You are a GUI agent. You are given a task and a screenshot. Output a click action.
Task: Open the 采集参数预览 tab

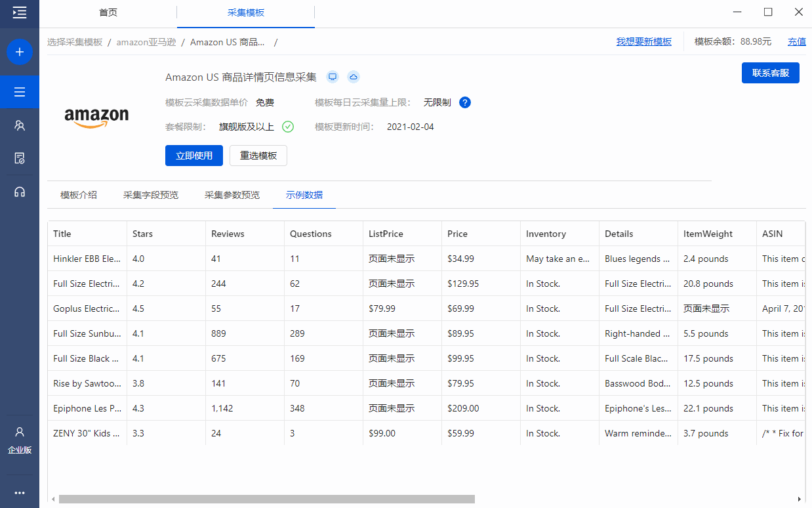click(232, 195)
